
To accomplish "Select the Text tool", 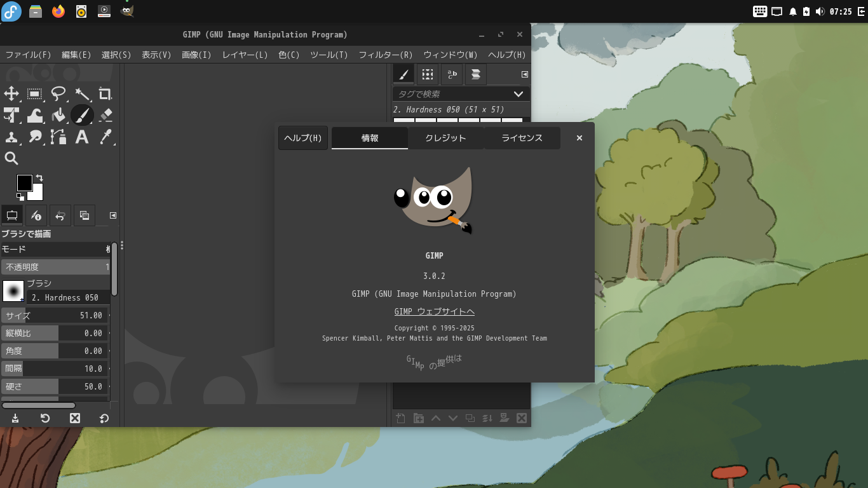I will [82, 137].
